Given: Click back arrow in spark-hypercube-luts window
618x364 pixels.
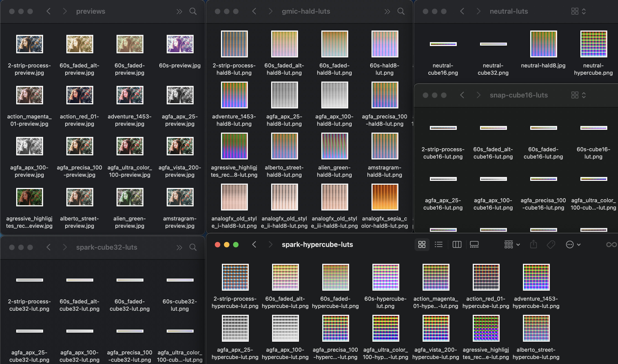Looking at the screenshot, I should [254, 245].
